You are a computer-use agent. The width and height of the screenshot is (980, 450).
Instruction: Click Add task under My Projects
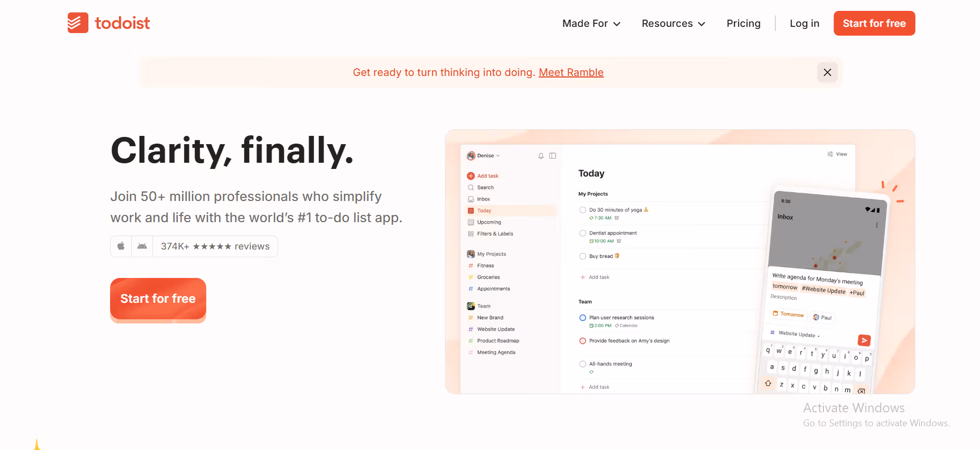[595, 277]
